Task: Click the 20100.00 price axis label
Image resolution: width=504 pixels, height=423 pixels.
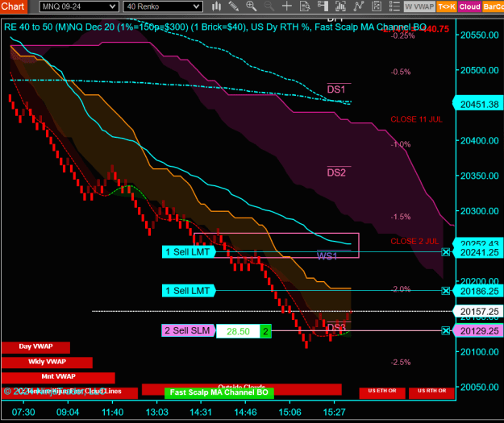Action: [x=479, y=352]
